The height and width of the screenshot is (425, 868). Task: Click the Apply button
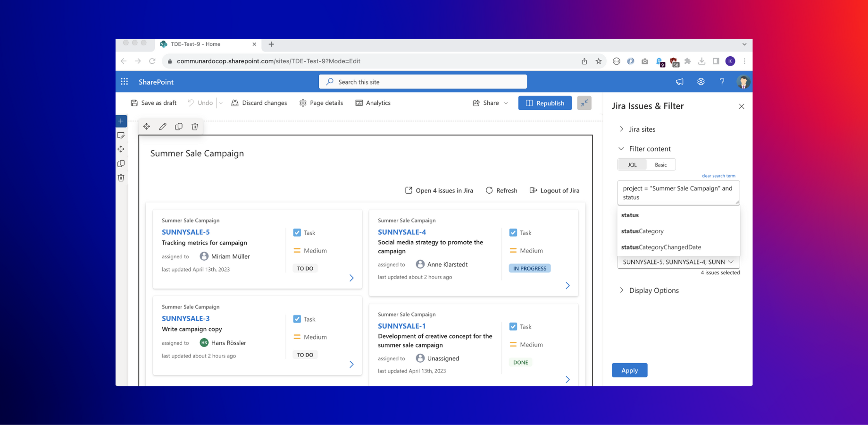(630, 370)
